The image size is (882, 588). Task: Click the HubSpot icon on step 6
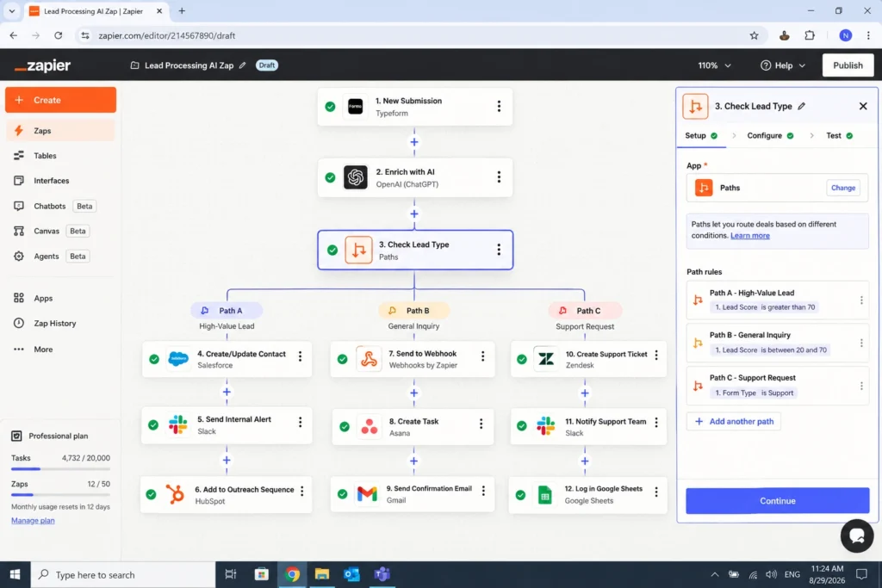pos(175,494)
